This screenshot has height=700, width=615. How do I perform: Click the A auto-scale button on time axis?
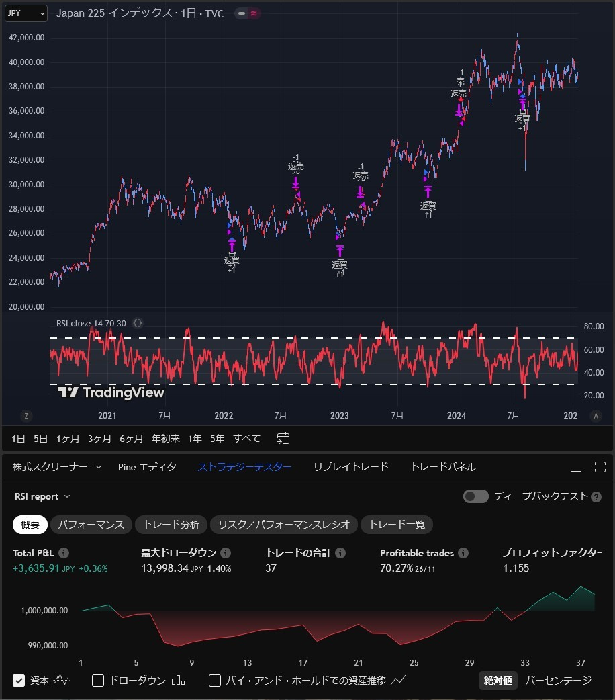[x=596, y=416]
